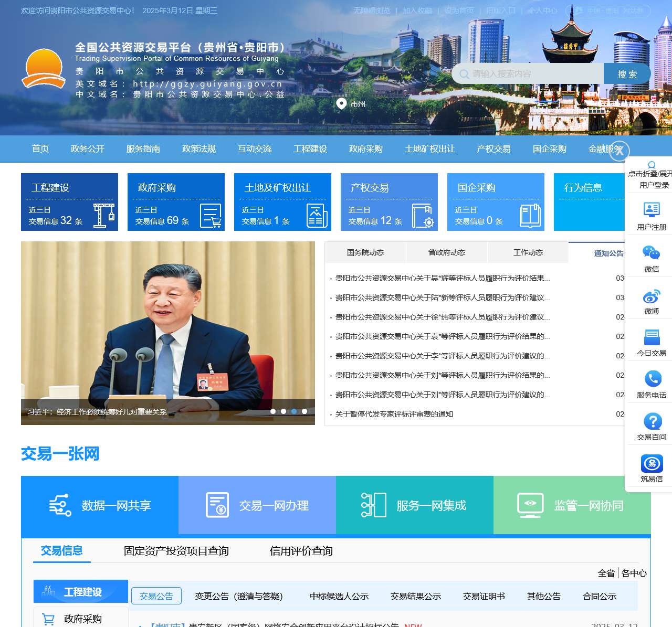This screenshot has width=672, height=627.
Task: Click the cart document icon on 政府采购 card
Action: point(211,216)
